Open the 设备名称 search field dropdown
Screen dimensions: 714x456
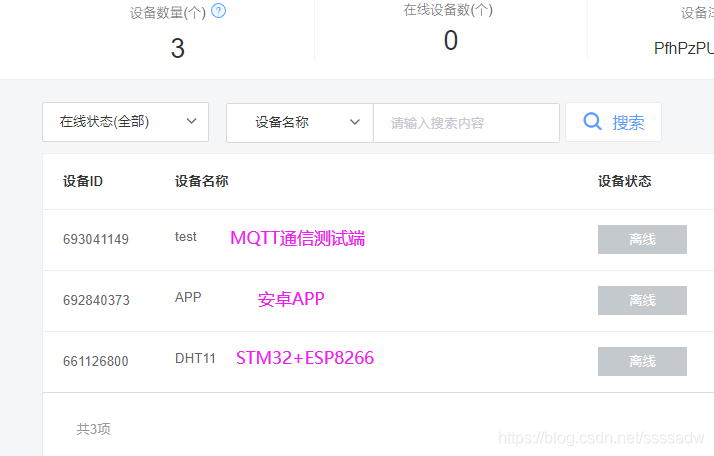[x=300, y=123]
